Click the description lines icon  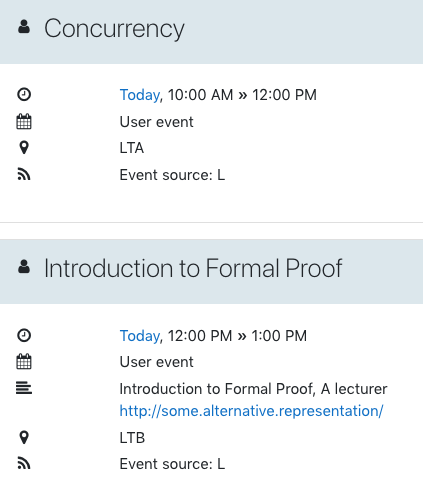24,388
